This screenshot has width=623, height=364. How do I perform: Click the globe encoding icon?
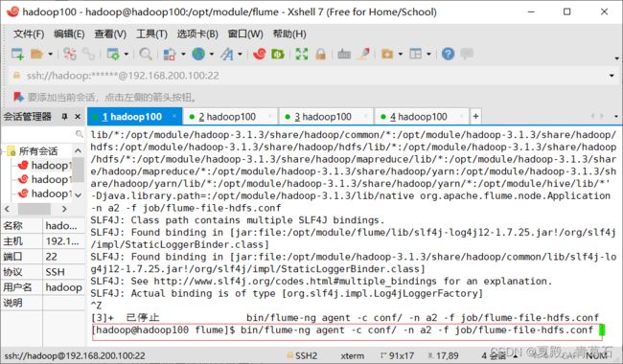click(x=198, y=54)
